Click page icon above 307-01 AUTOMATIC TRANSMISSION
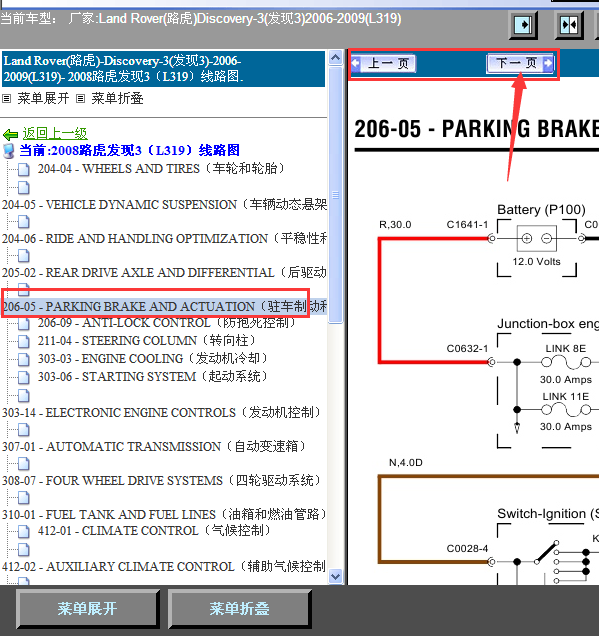The width and height of the screenshot is (599, 636). click(24, 430)
